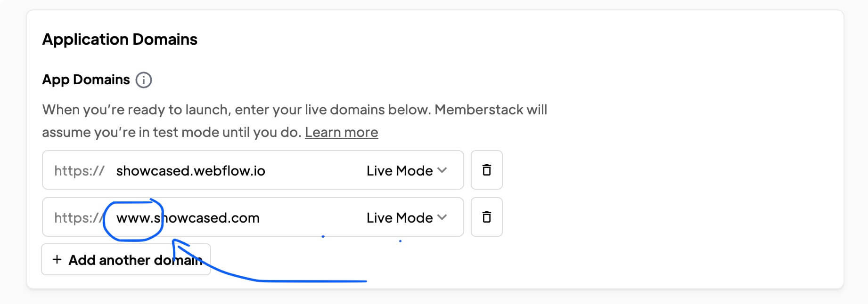Click the Application Domains heading
Image resolution: width=868 pixels, height=304 pixels.
[x=120, y=40]
